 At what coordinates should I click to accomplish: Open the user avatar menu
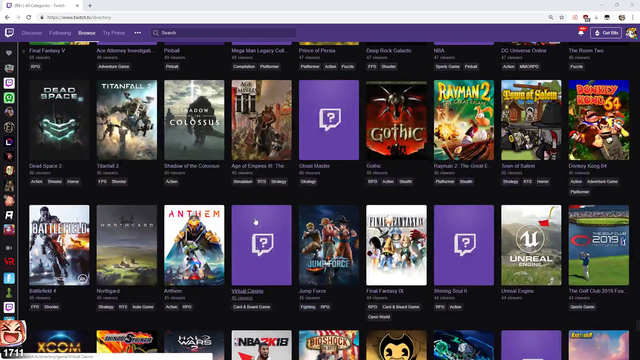coord(631,33)
